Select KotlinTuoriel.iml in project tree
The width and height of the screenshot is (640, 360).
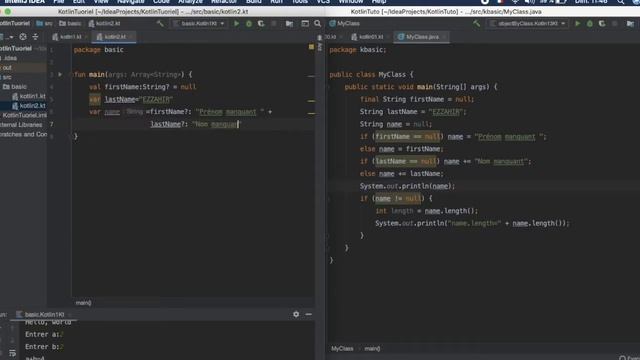24,115
